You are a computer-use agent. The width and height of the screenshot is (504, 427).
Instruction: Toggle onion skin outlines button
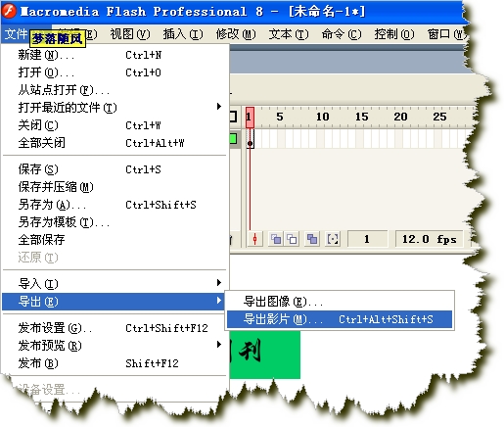[x=292, y=239]
